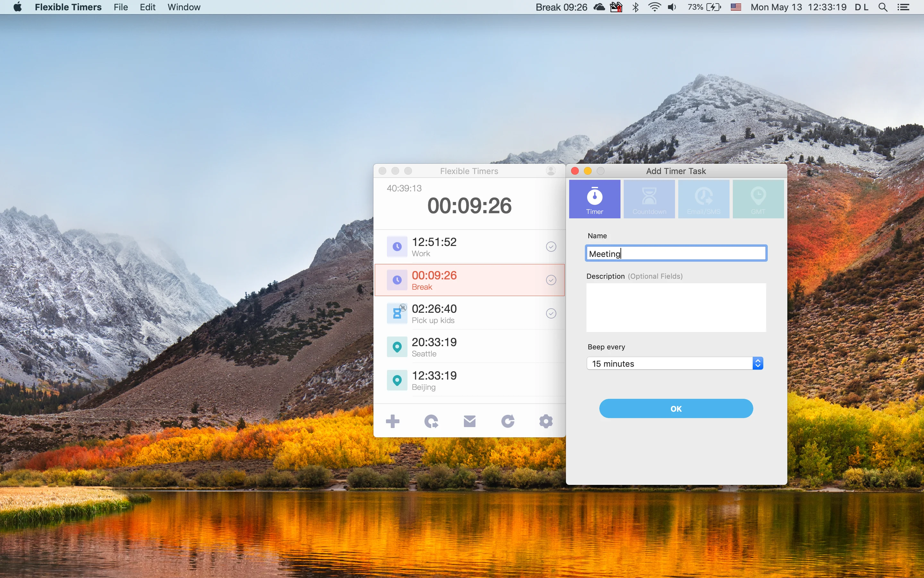The image size is (924, 578).
Task: Select the 12:33:19 Beijing clock time
Action: pos(434,375)
